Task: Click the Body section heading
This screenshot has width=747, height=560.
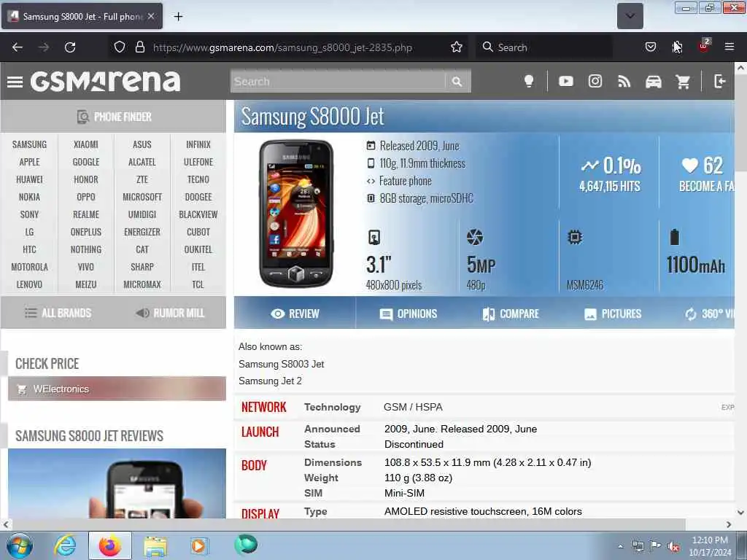Action: pyautogui.click(x=254, y=465)
